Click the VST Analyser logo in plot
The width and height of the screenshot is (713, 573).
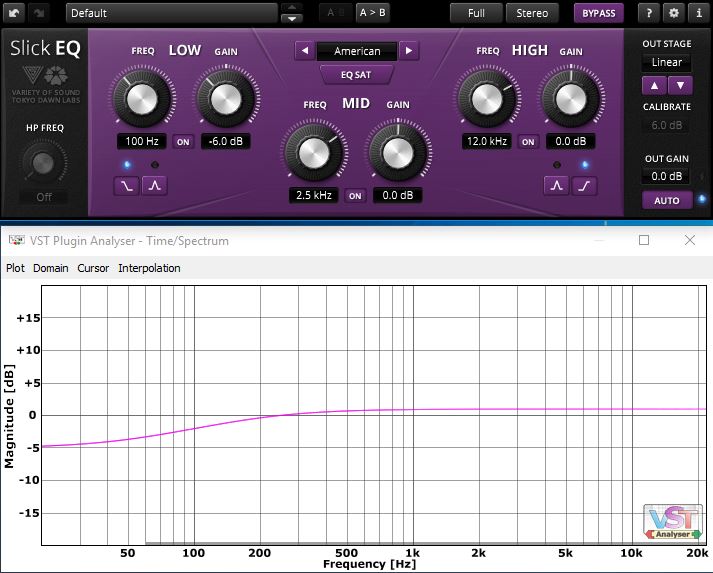tap(673, 522)
